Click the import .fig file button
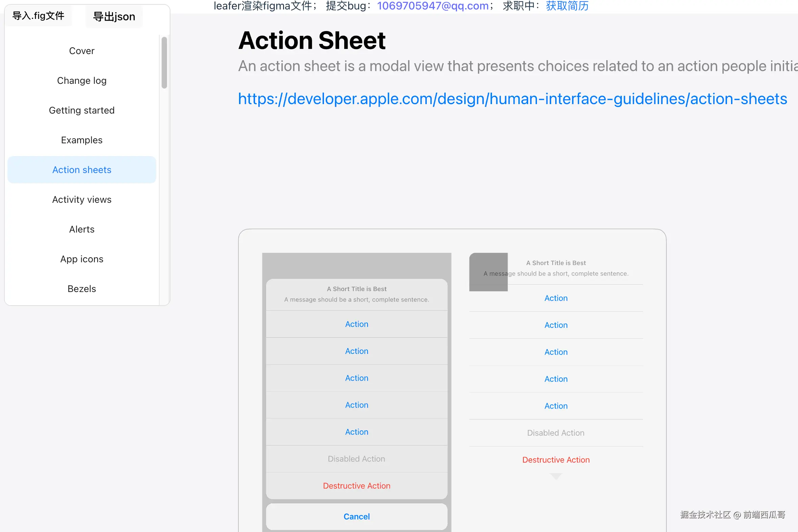The image size is (798, 532). (38, 16)
